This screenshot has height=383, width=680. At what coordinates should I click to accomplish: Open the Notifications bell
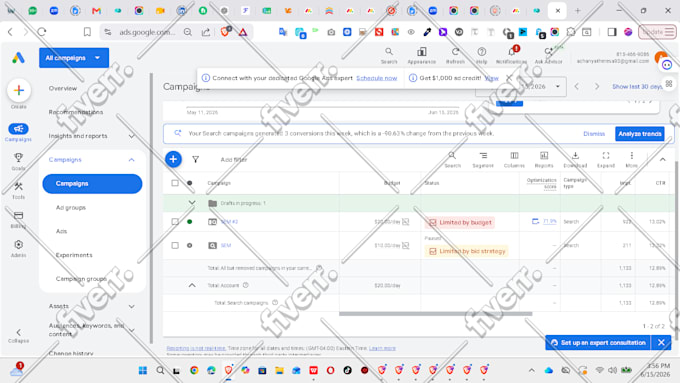point(512,52)
